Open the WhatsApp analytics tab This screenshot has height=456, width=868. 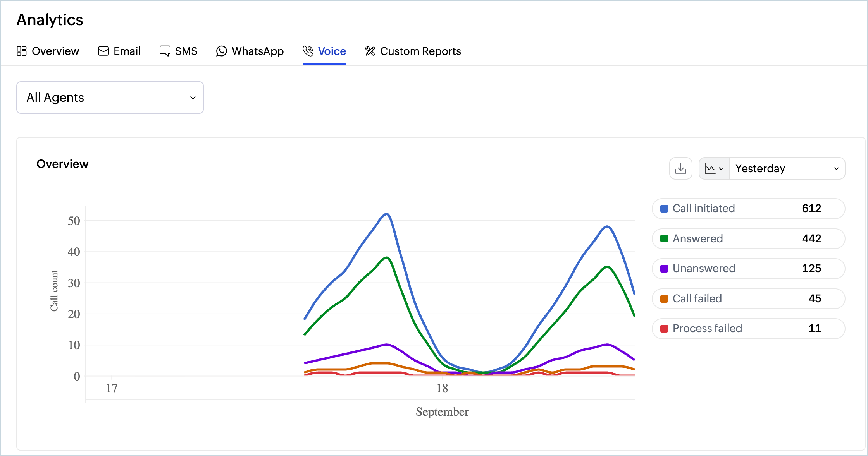[x=250, y=51]
